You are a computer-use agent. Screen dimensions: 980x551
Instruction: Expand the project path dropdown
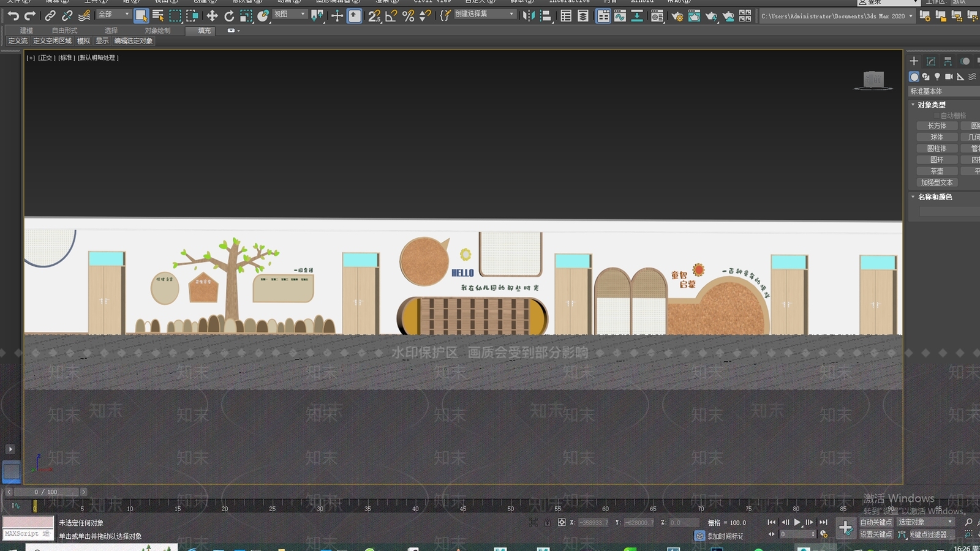tap(911, 16)
